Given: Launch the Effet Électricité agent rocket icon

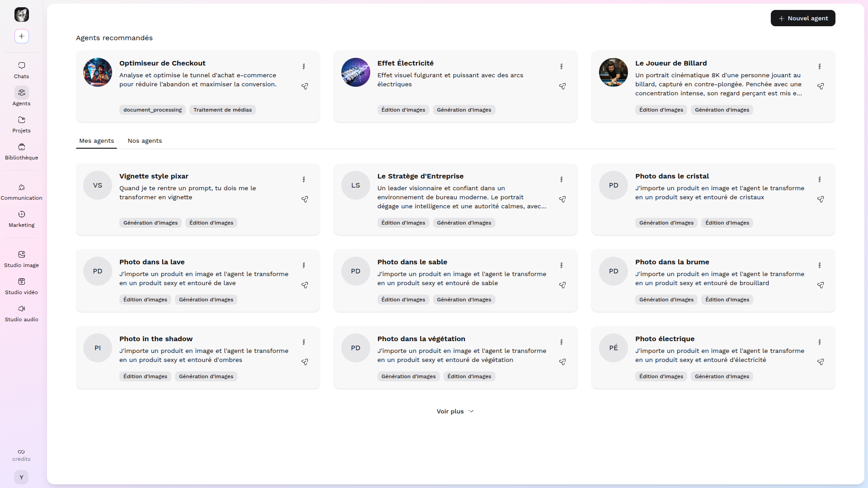Looking at the screenshot, I should click(x=562, y=86).
